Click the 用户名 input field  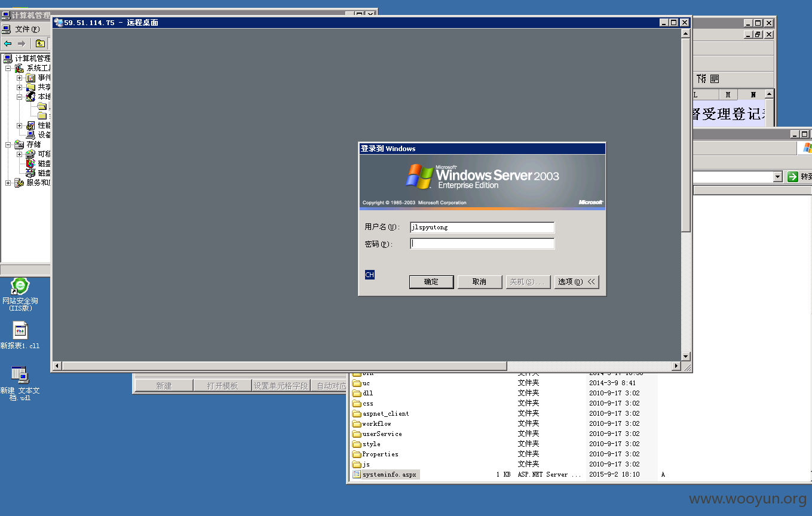(482, 228)
